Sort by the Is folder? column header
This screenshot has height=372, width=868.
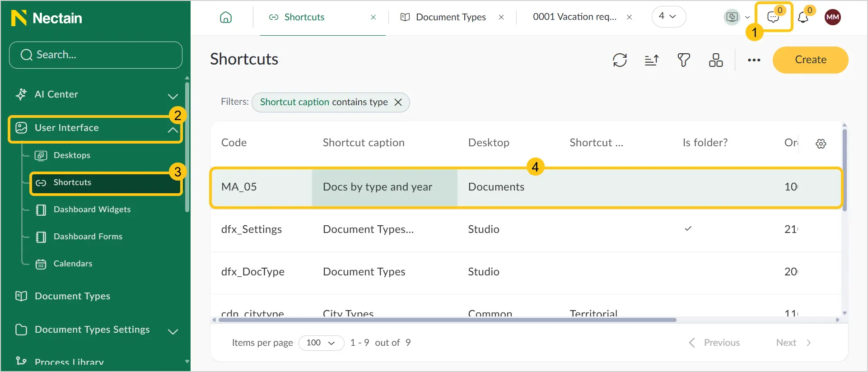coord(705,143)
